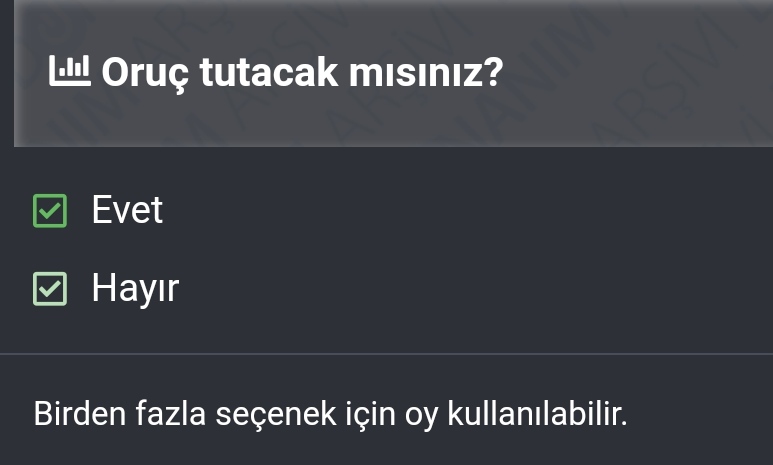Viewport: 773px width, 465px height.
Task: Uncheck the Hayır checkbox
Action: (x=50, y=289)
